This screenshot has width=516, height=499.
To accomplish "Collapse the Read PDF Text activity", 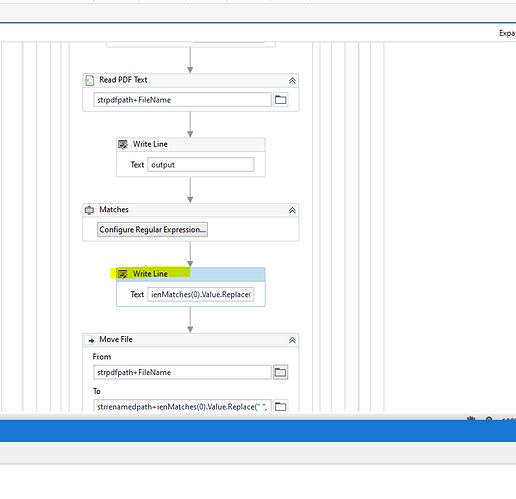I will point(292,81).
